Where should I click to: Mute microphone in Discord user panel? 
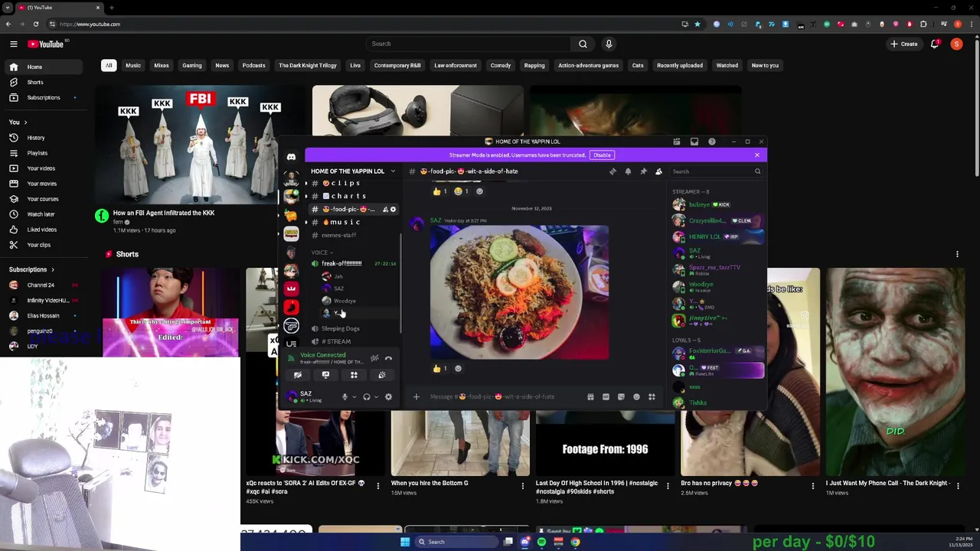tap(345, 396)
